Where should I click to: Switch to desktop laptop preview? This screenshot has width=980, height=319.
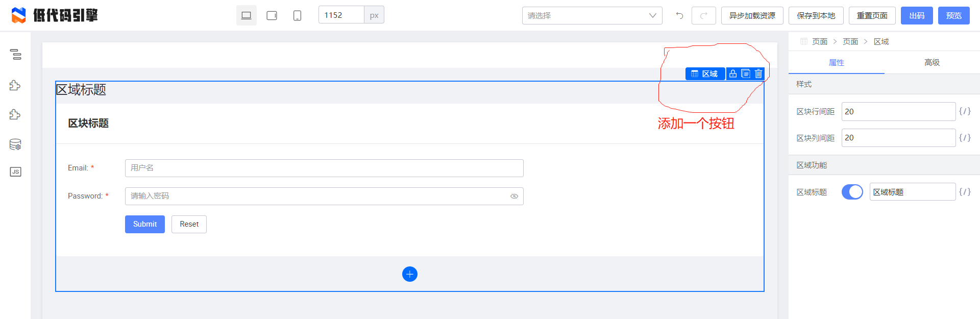(246, 15)
